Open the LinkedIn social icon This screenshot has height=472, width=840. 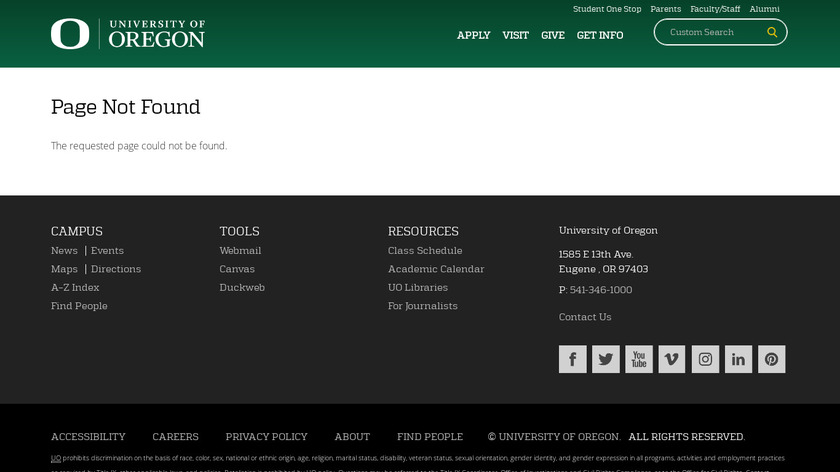[738, 359]
